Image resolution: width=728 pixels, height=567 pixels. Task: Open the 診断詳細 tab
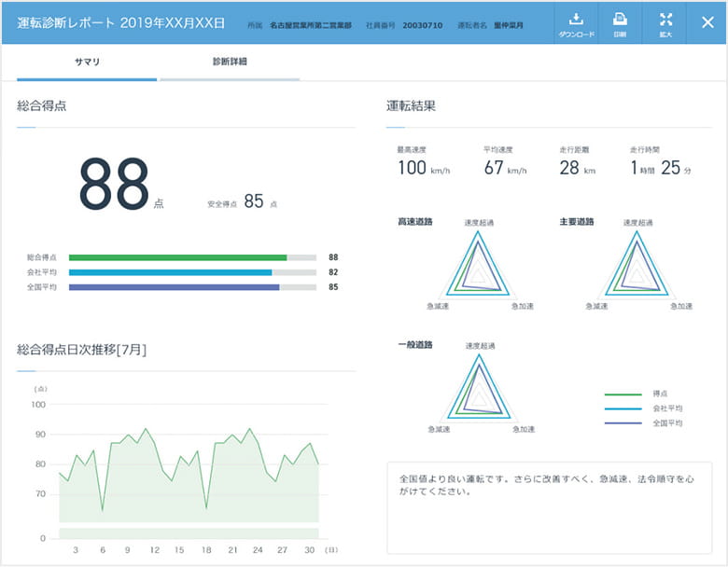click(230, 62)
